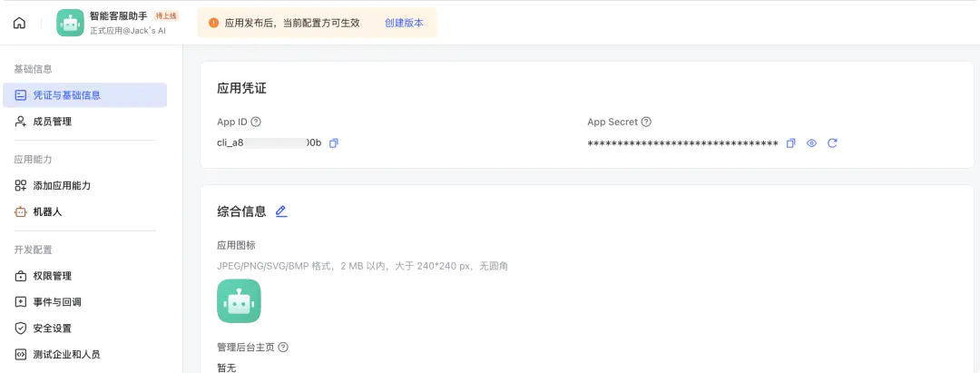Click the app name 智能客服助手

pyautogui.click(x=119, y=16)
